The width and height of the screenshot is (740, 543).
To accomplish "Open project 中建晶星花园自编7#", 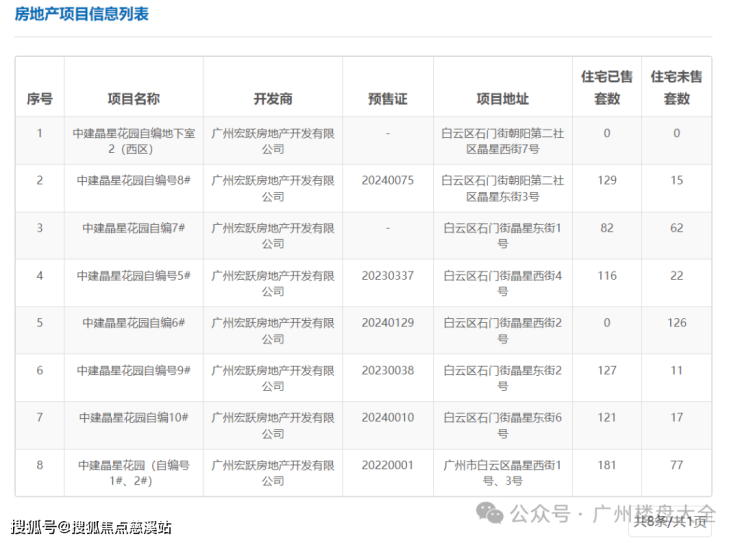I will 133,228.
